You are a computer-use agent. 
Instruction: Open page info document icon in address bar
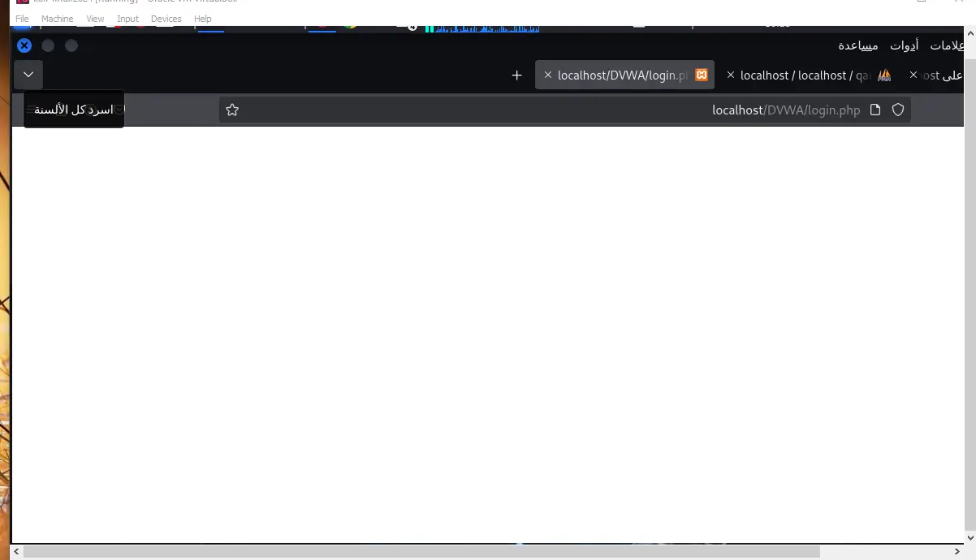(875, 110)
